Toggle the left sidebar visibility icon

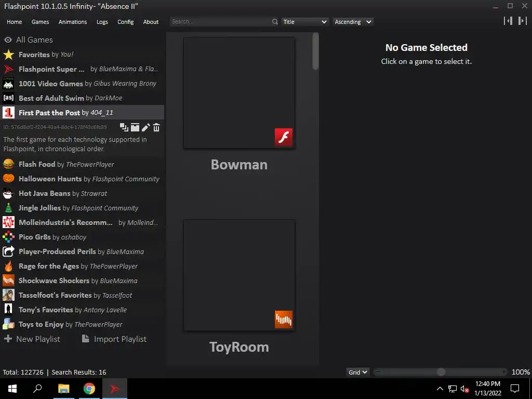pyautogui.click(x=508, y=21)
